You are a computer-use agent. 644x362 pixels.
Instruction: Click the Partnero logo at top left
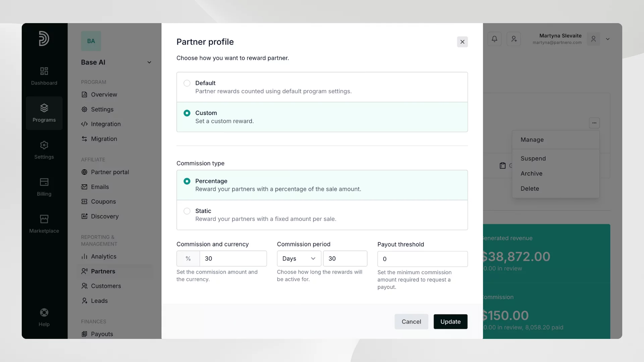tap(44, 39)
